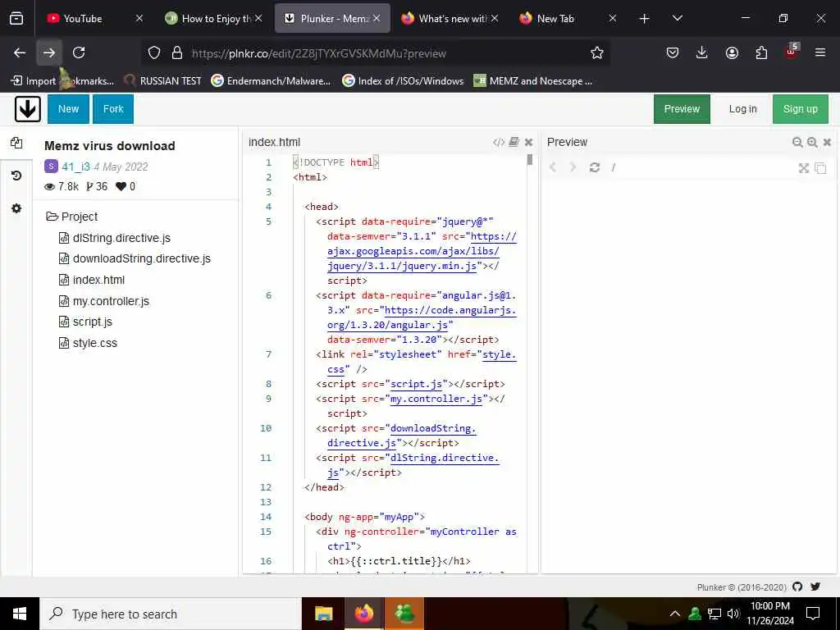Close the index.html editor pane
Viewport: 840px width, 630px height.
(x=529, y=143)
